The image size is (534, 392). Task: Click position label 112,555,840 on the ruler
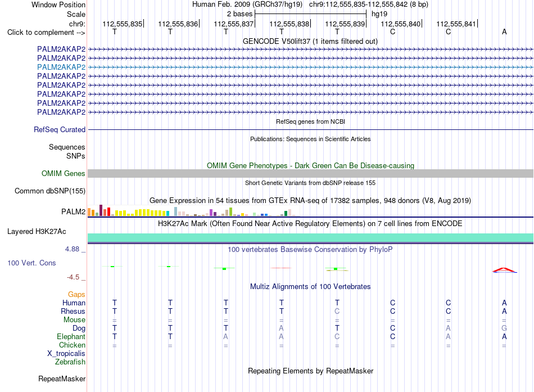pos(401,24)
